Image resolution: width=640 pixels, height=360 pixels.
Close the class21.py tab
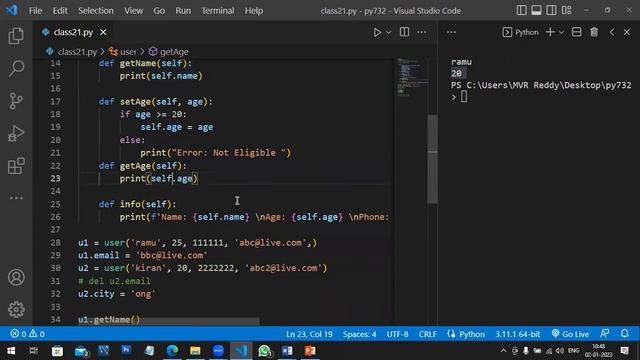(x=103, y=32)
